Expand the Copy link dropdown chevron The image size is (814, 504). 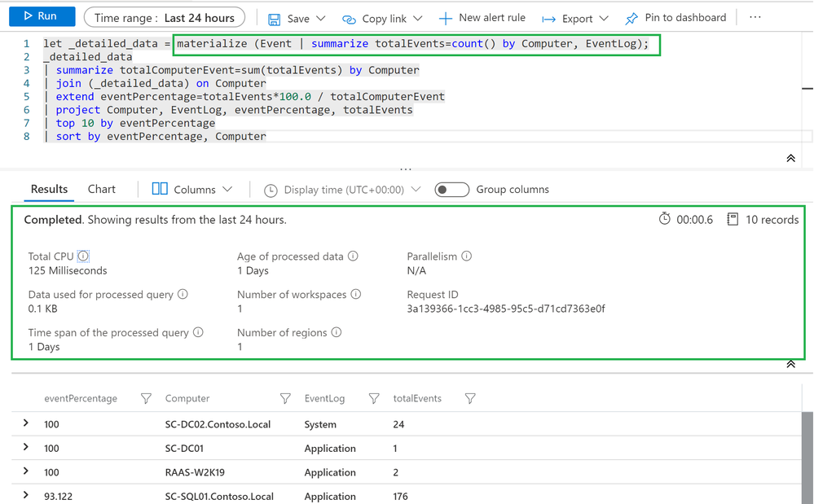[x=417, y=18]
